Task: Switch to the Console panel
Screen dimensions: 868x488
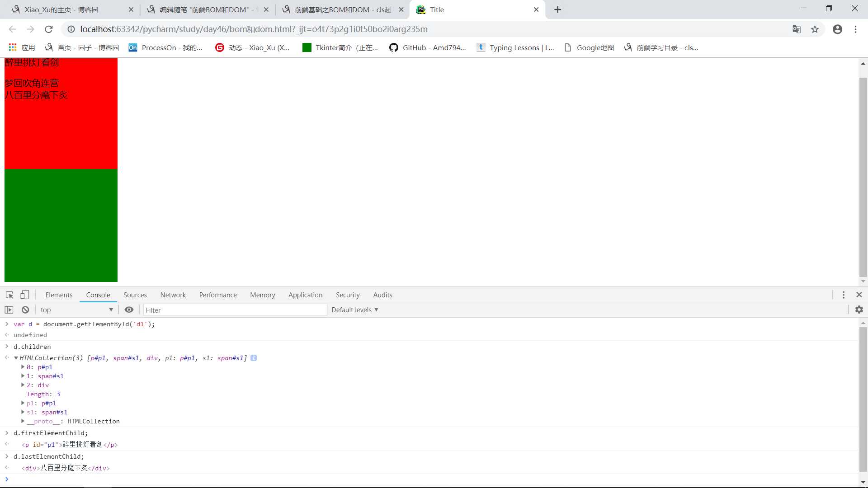Action: (98, 295)
